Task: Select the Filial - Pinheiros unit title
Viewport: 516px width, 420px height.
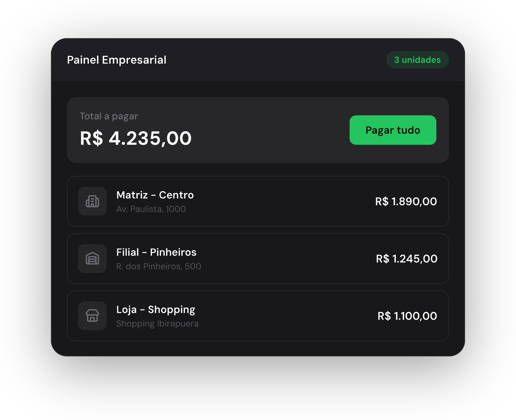Action: pos(156,252)
